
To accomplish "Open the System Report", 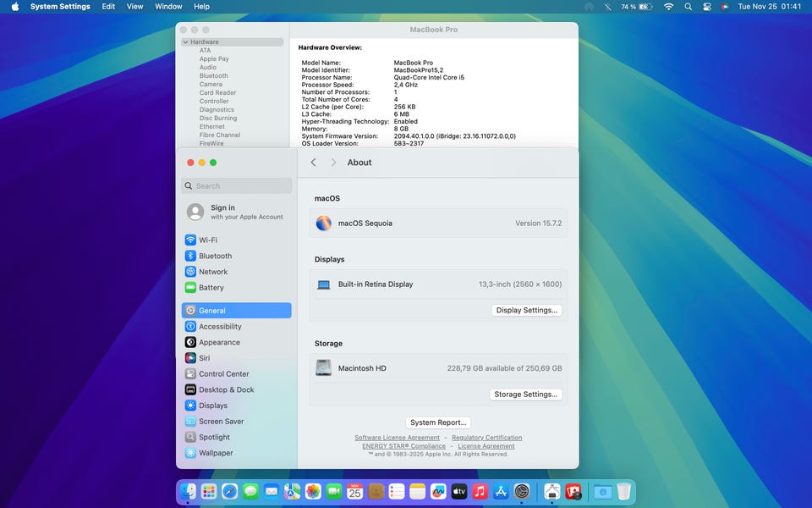I will click(x=438, y=422).
